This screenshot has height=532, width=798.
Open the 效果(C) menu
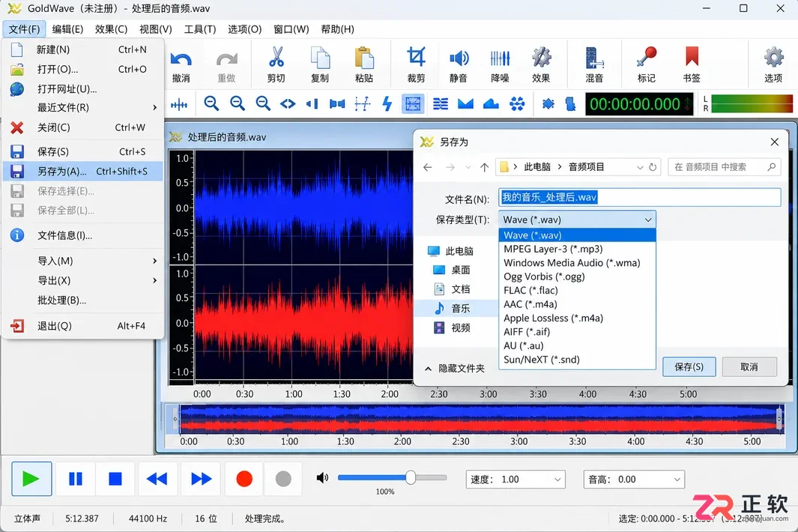point(111,29)
